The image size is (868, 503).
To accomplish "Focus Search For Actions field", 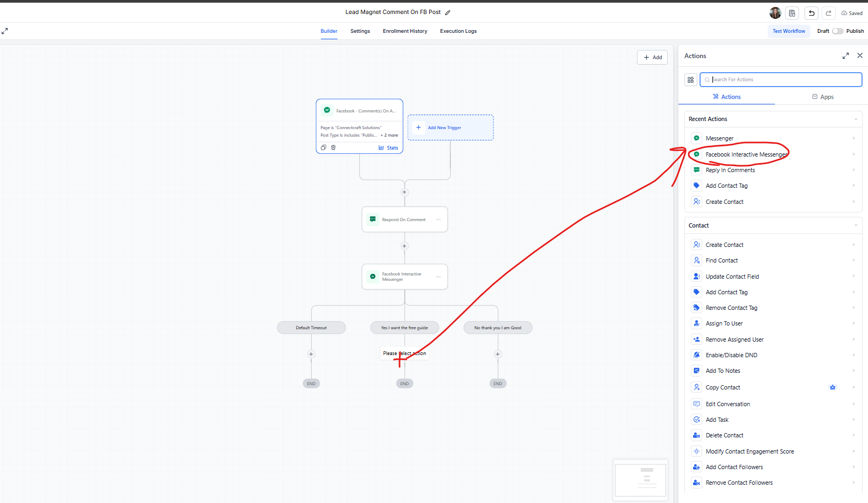I will [x=781, y=80].
